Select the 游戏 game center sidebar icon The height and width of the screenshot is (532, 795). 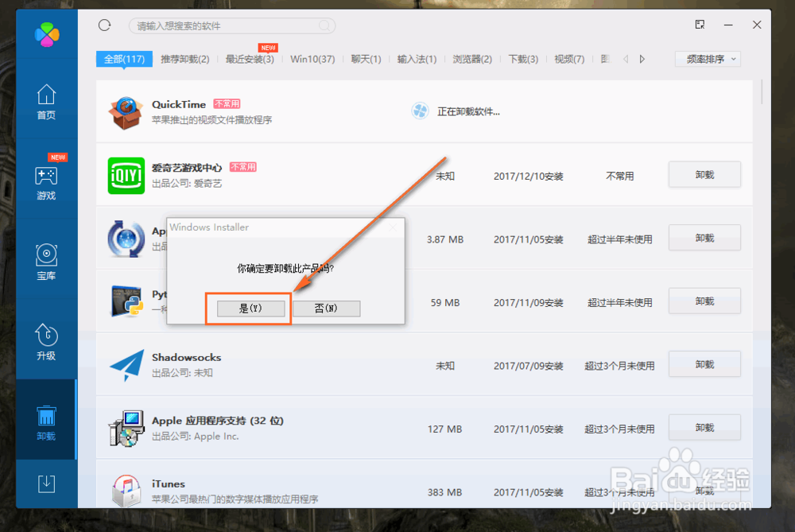[46, 177]
